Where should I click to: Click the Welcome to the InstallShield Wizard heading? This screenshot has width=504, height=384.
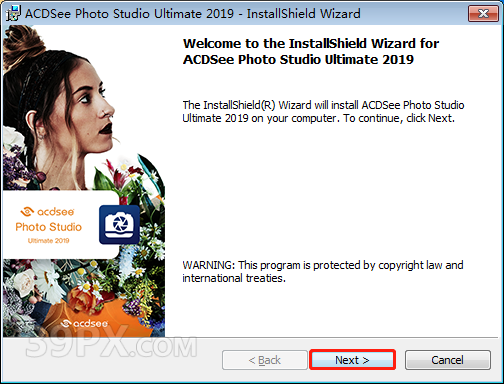[x=311, y=51]
